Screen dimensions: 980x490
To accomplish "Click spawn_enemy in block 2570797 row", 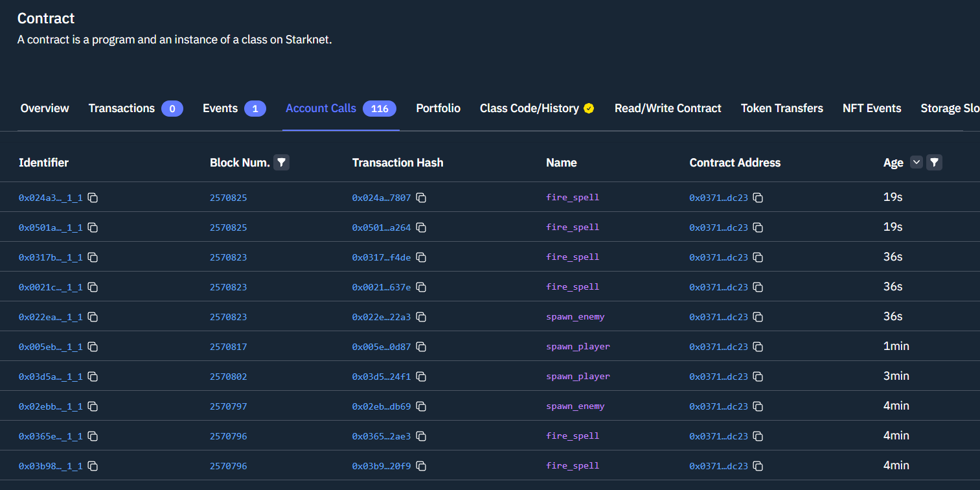I will 575,406.
